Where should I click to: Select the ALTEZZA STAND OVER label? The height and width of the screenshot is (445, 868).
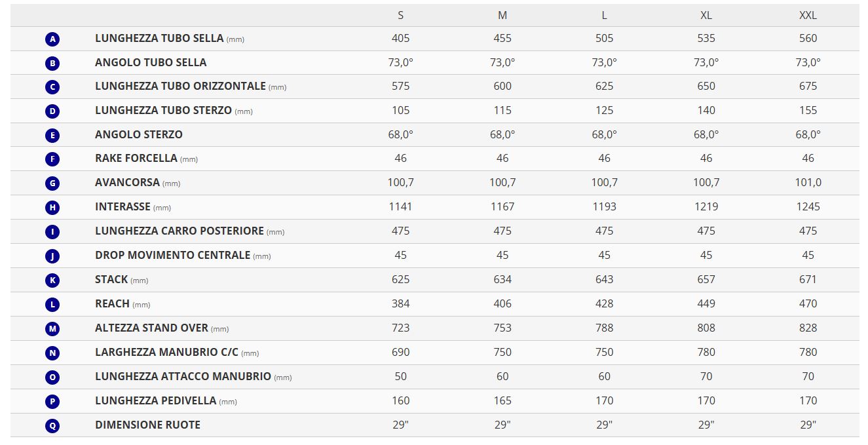pyautogui.click(x=151, y=328)
